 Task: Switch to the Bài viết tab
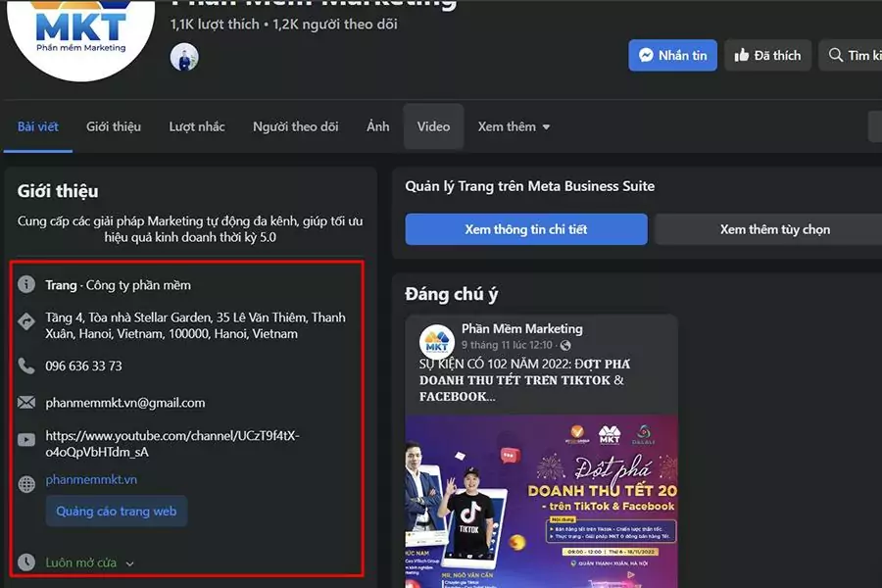[37, 126]
